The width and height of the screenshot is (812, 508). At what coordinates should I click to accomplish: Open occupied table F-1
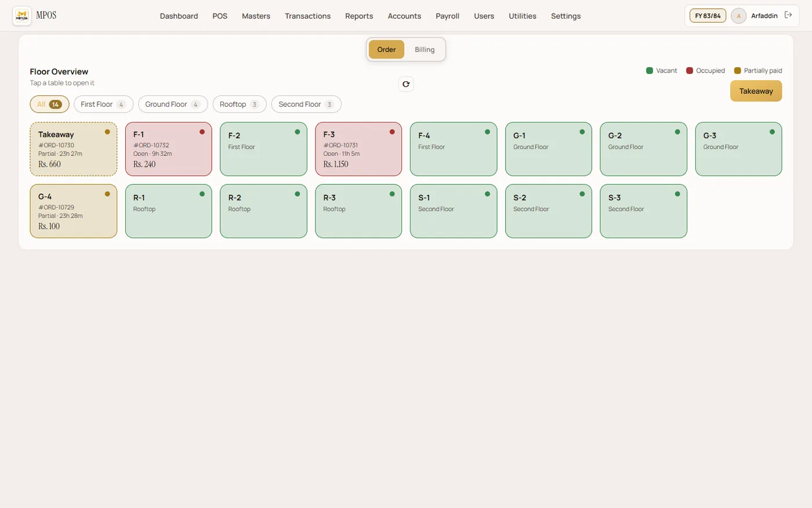click(169, 149)
